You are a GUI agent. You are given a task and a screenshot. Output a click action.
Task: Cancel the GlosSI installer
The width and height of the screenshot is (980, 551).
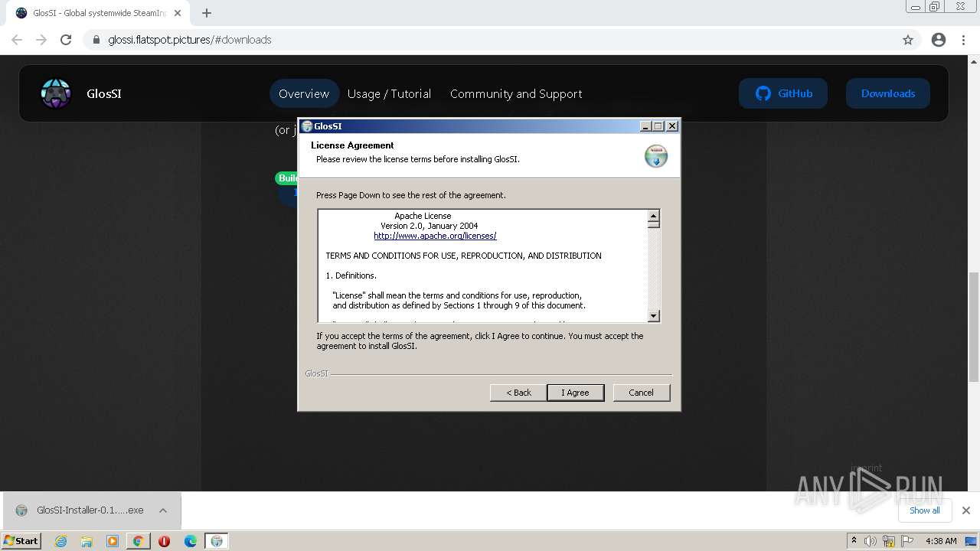point(642,393)
